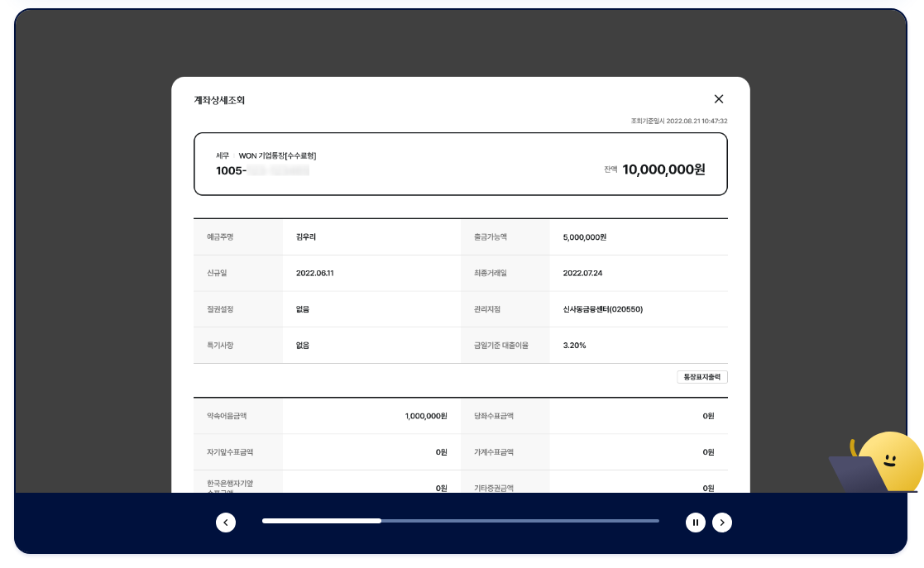The image size is (924, 568).
Task: Select WON 기업통장[수수료형] account name
Action: pos(277,155)
